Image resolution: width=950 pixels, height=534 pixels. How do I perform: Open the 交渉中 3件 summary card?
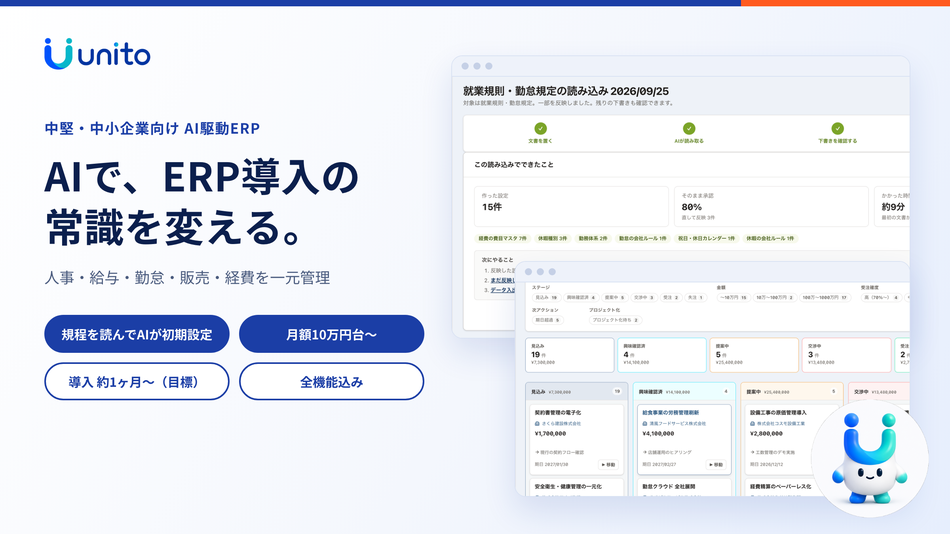846,355
